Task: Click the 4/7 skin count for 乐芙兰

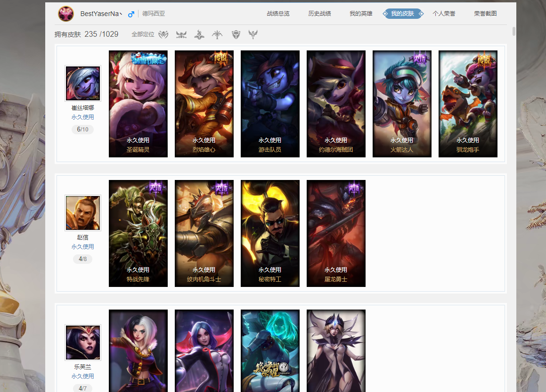Action: pos(83,388)
